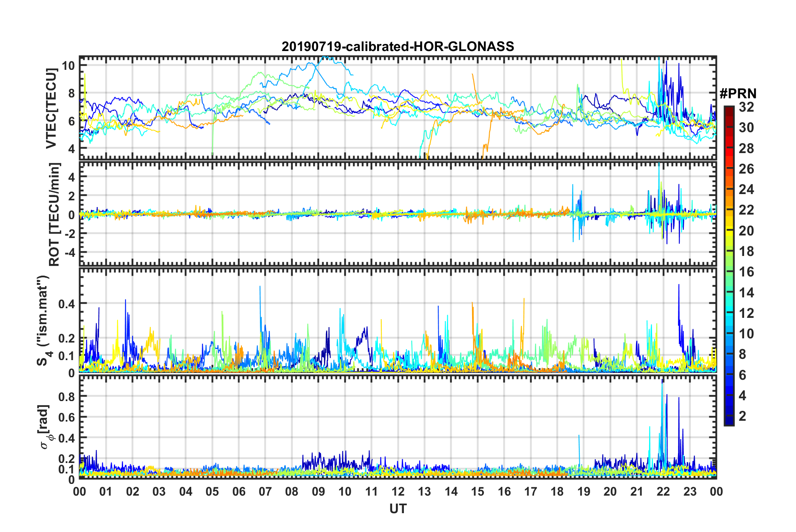
Task: Click the sigma-phi axis tick label "0.6"
Action: coord(67,417)
